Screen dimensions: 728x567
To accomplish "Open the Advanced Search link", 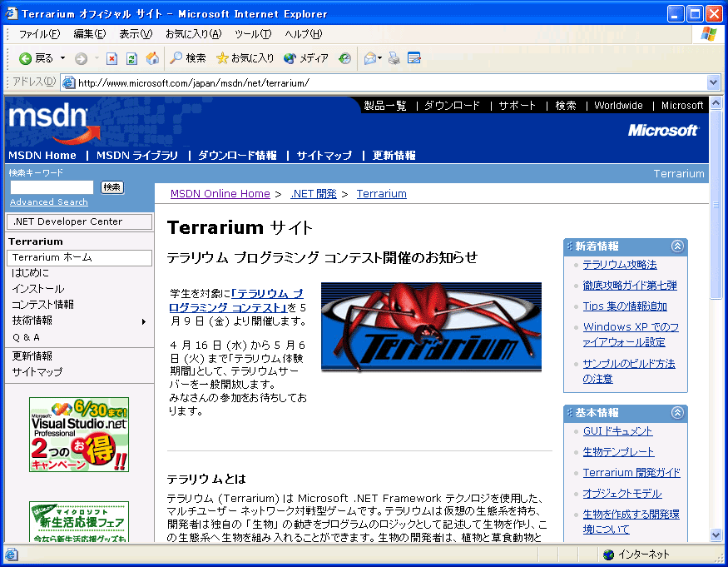I will click(49, 202).
